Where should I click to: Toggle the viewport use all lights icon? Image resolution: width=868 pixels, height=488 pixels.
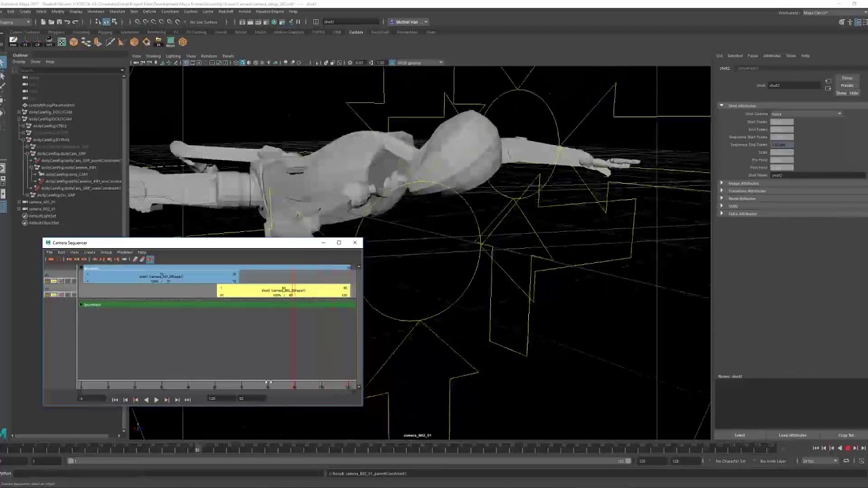tap(269, 62)
